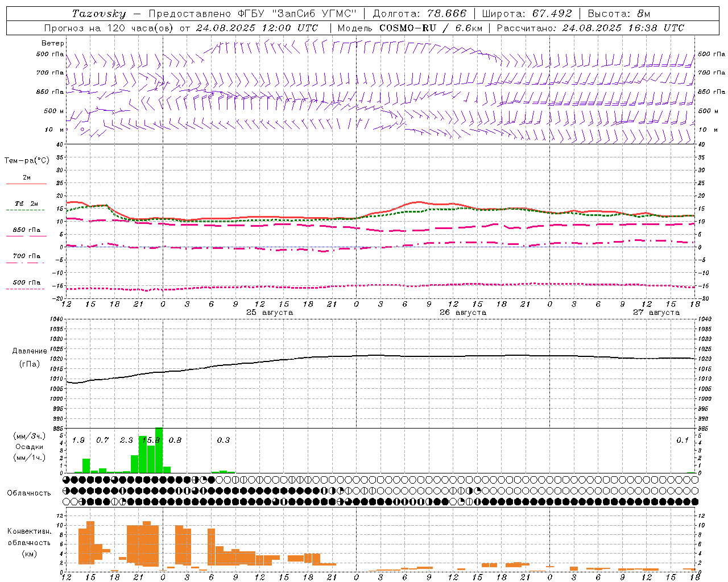728x582 pixels.
Task: Click the "Осадки" precipitation panel label
Action: click(29, 447)
